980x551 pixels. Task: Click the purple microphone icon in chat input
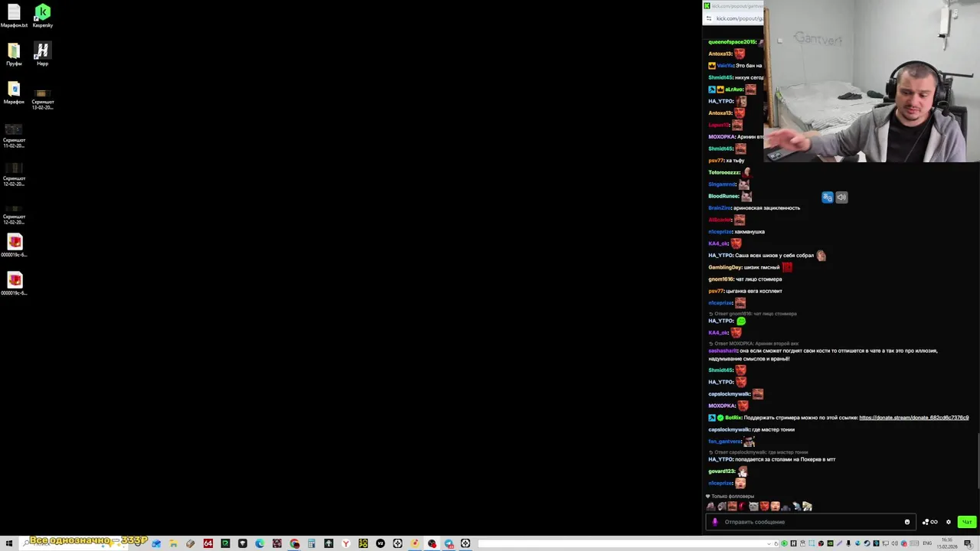[x=715, y=522]
